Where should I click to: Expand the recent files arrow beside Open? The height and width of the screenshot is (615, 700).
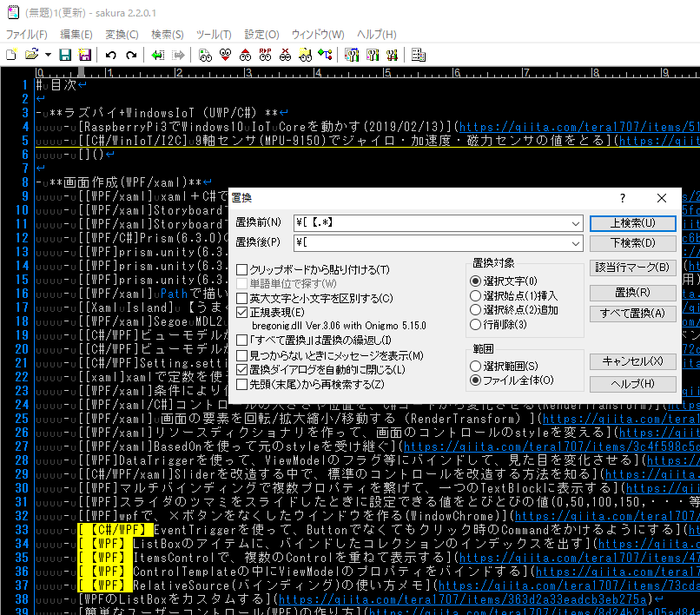coord(48,55)
